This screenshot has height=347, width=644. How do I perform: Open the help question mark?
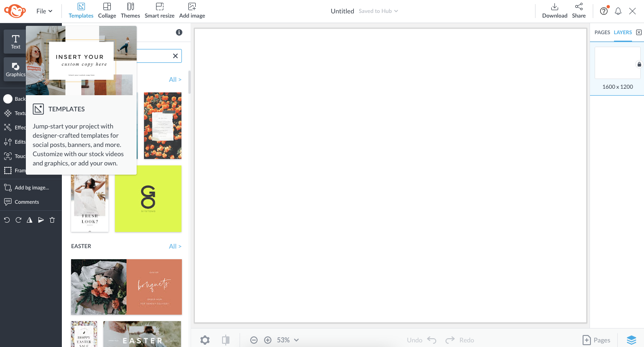pos(604,11)
